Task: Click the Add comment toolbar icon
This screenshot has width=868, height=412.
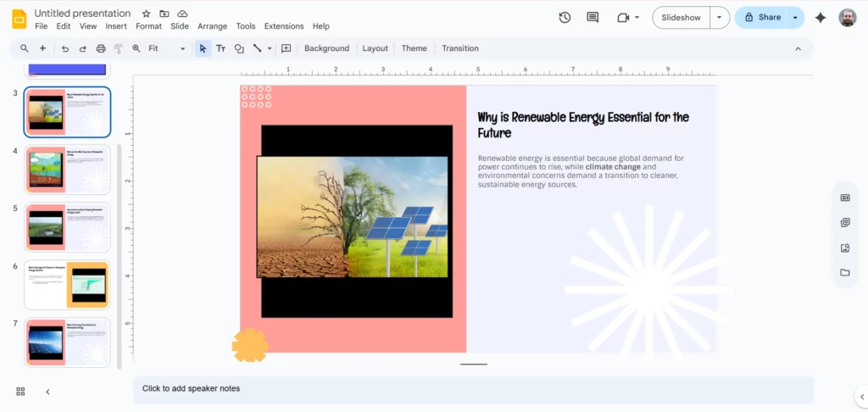Action: 286,48
